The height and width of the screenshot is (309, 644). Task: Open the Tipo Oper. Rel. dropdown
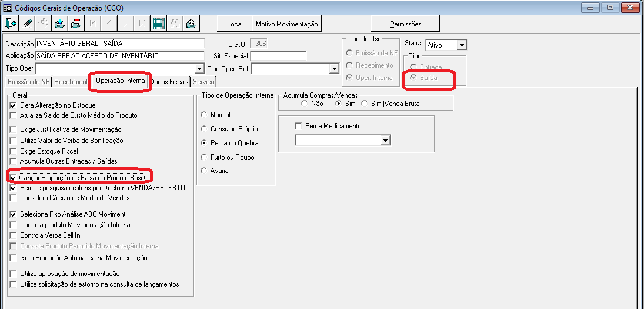pos(334,69)
